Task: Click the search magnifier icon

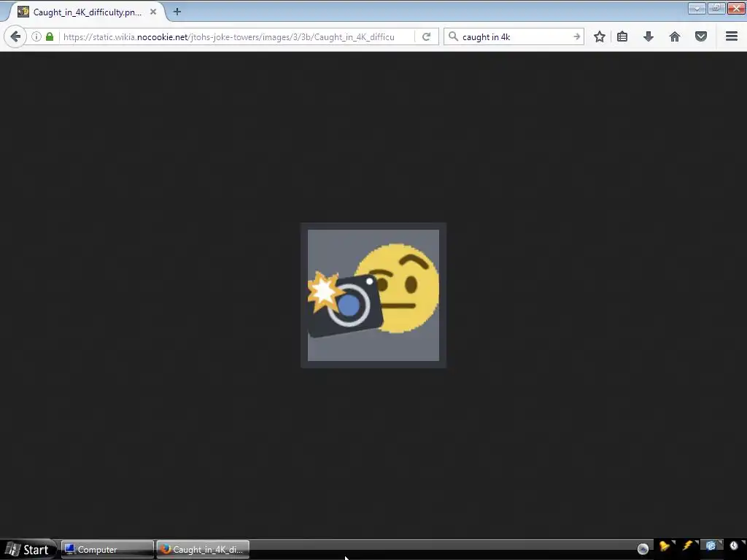Action: click(x=453, y=36)
